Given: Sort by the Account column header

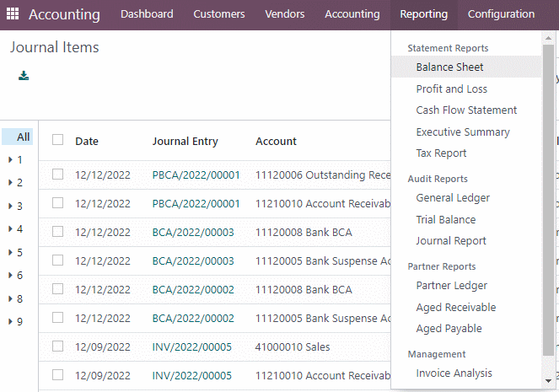Looking at the screenshot, I should point(276,141).
